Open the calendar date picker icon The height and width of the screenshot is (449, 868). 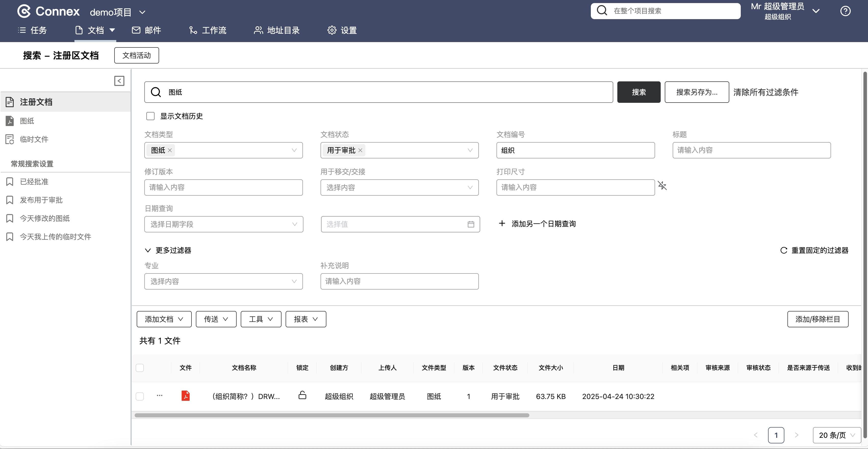pos(471,224)
